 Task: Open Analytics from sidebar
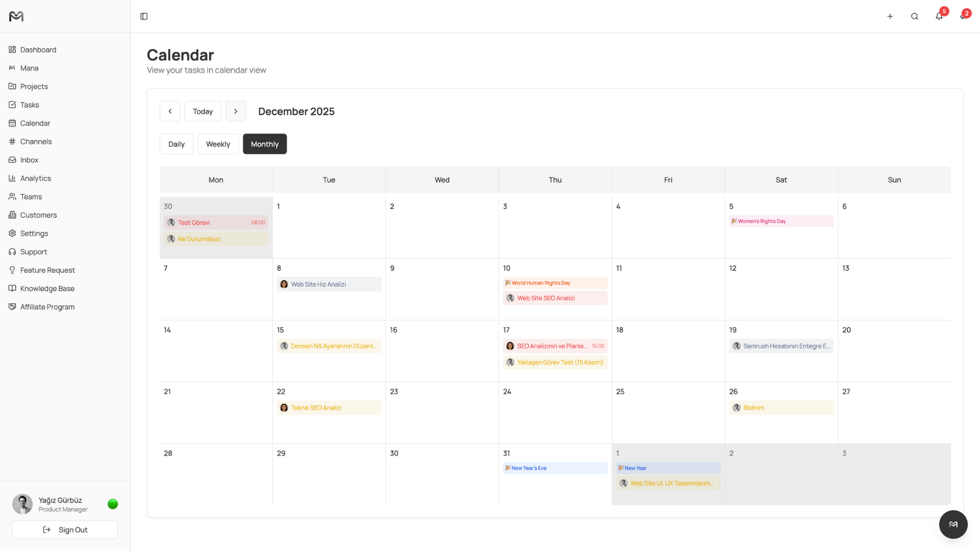pyautogui.click(x=35, y=178)
